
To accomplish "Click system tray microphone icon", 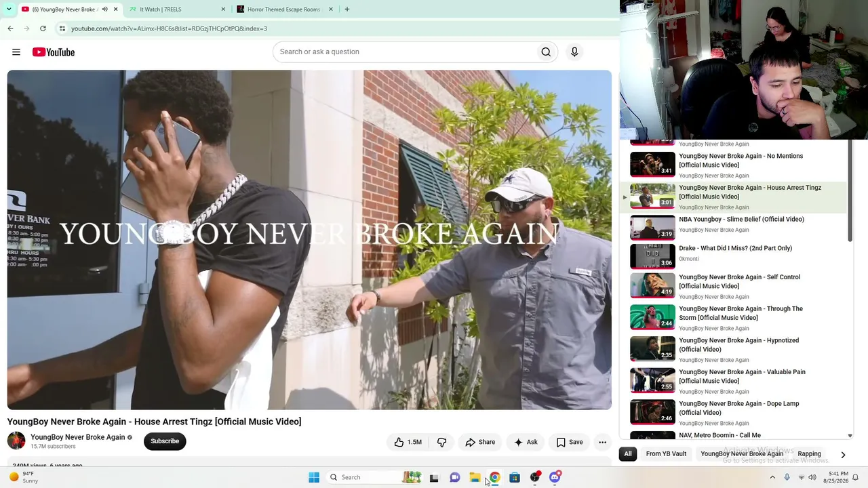I will coord(787,477).
